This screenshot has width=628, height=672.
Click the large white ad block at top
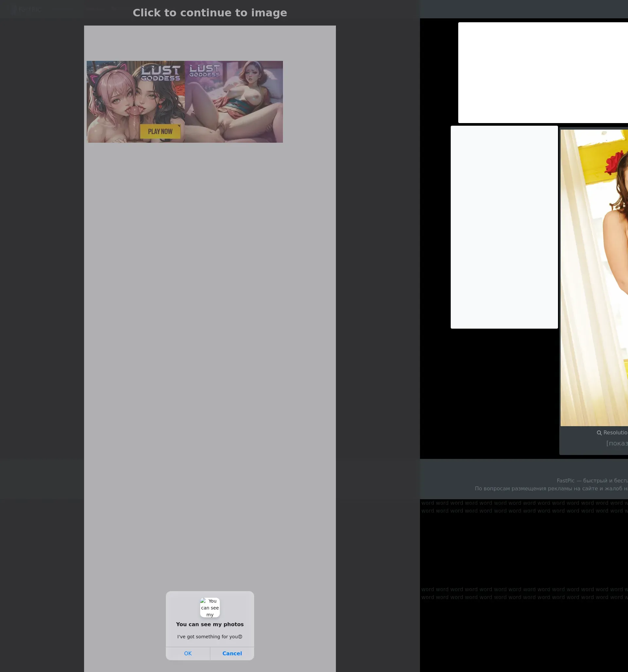click(543, 72)
